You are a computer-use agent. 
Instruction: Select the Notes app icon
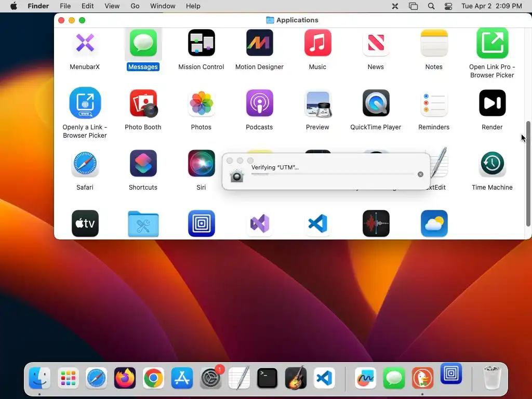click(434, 43)
